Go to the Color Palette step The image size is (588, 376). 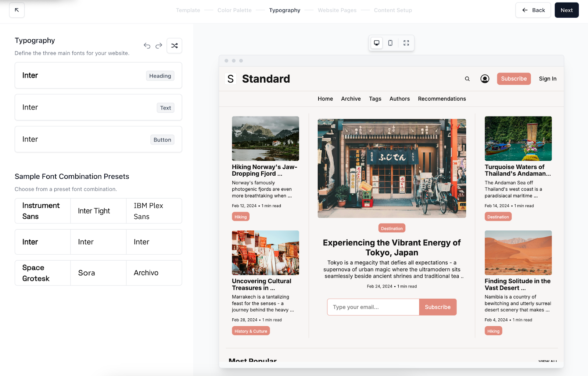click(x=234, y=10)
